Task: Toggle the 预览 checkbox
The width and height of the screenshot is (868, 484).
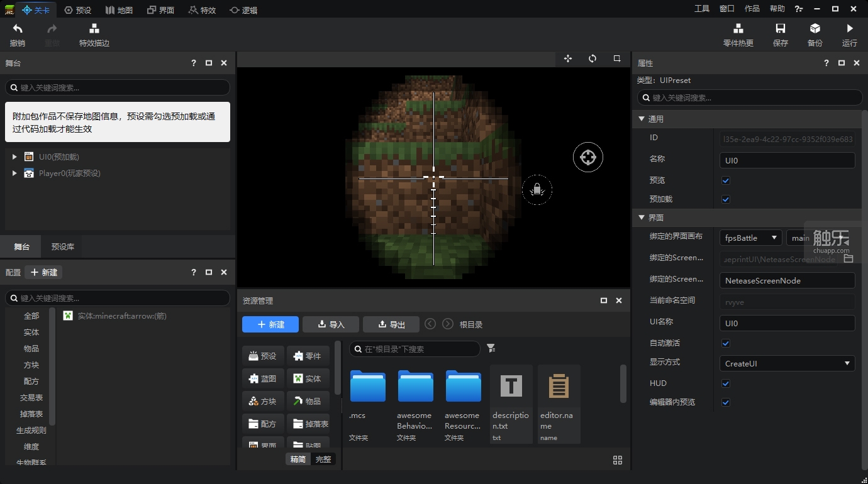Action: pyautogui.click(x=725, y=180)
